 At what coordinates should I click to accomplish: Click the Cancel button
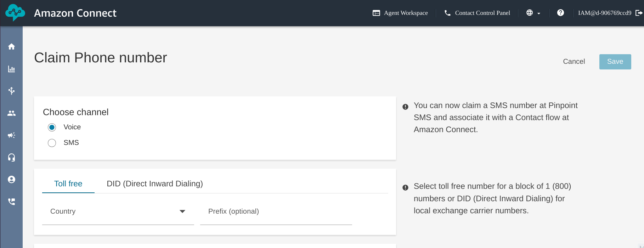tap(574, 62)
